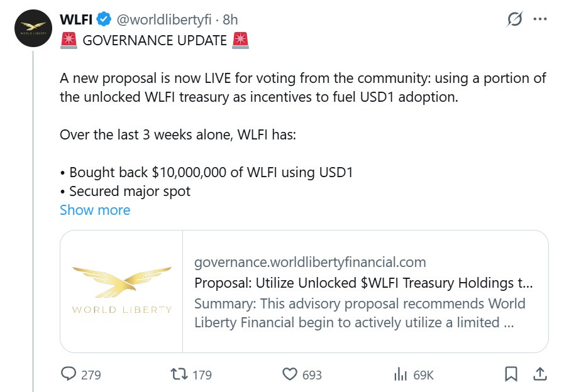
Task: Click the reply speech bubble icon
Action: (69, 374)
